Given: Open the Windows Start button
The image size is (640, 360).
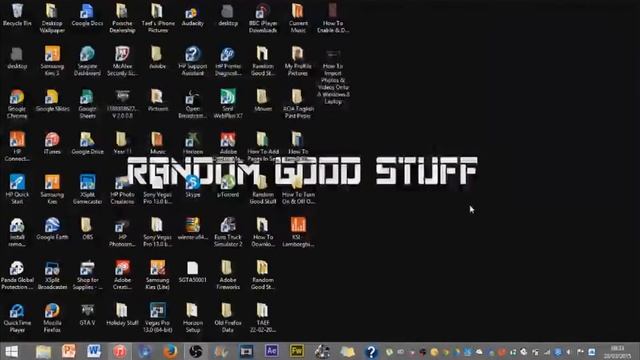Looking at the screenshot, I should [11, 351].
